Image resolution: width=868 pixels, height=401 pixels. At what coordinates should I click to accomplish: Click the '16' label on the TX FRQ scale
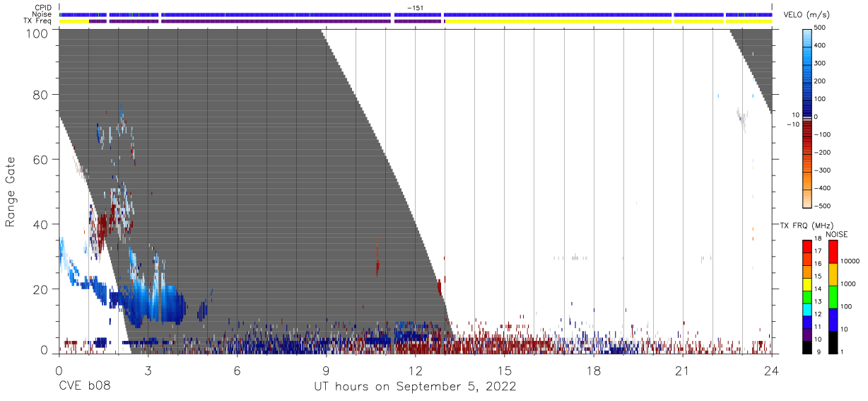coord(817,264)
